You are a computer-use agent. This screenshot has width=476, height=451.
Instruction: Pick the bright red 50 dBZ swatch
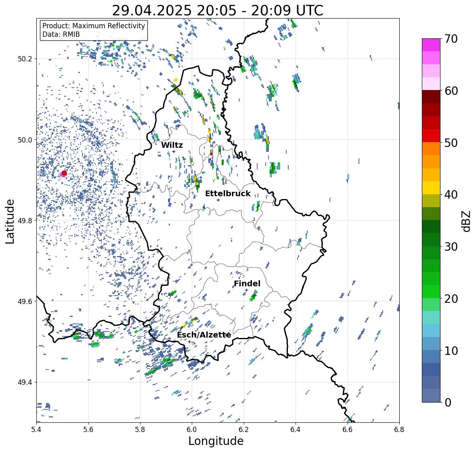click(x=431, y=136)
